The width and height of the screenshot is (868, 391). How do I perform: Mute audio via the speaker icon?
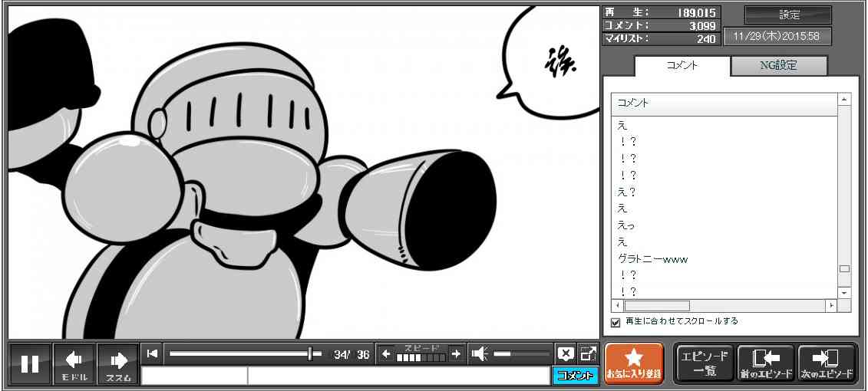pyautogui.click(x=480, y=353)
